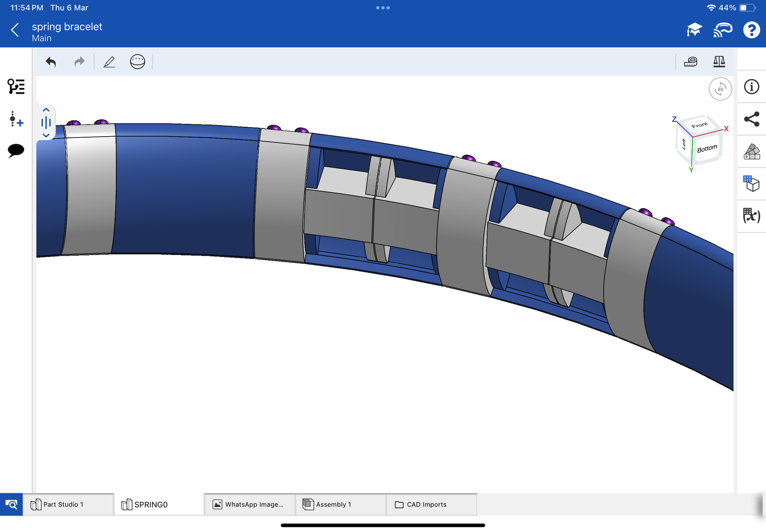Open the Learning Center graduation cap

coord(694,30)
